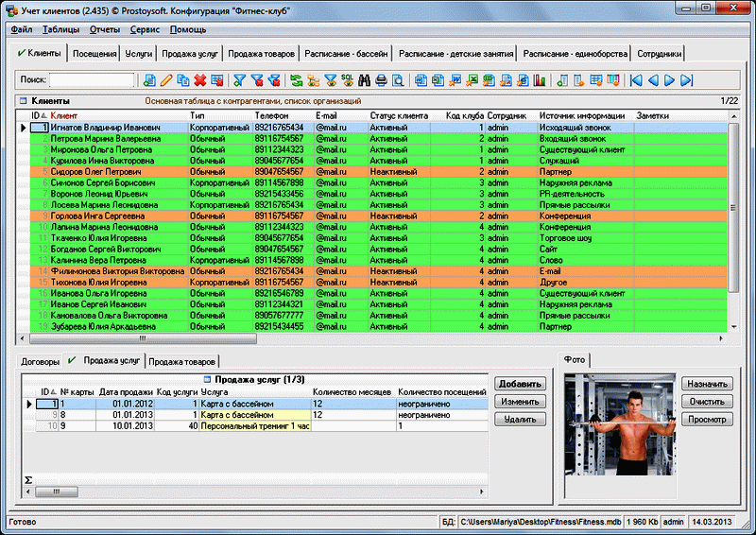Go to last record arrow icon
The width and height of the screenshot is (756, 535).
point(685,81)
